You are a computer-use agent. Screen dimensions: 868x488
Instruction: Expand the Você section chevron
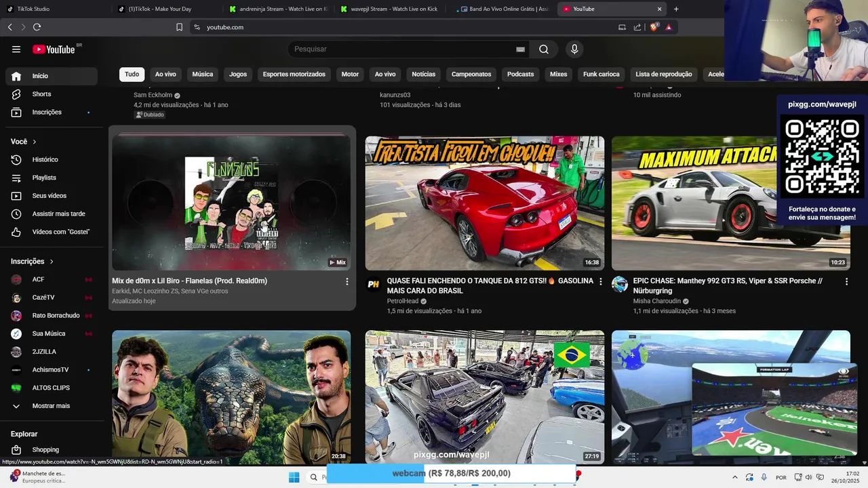coord(35,142)
